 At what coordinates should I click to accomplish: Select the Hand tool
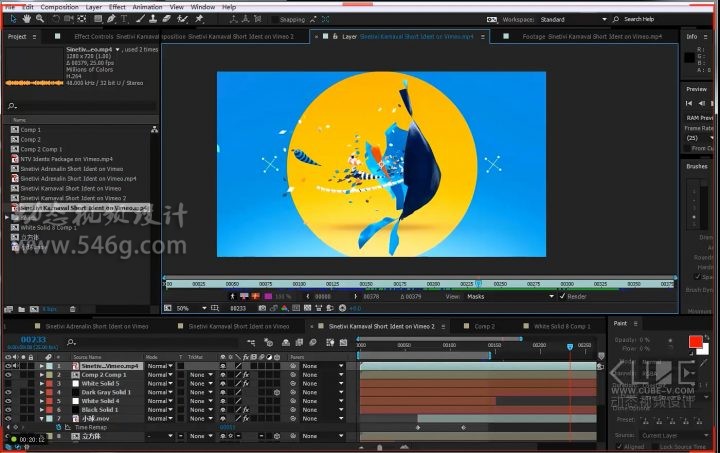pos(27,19)
